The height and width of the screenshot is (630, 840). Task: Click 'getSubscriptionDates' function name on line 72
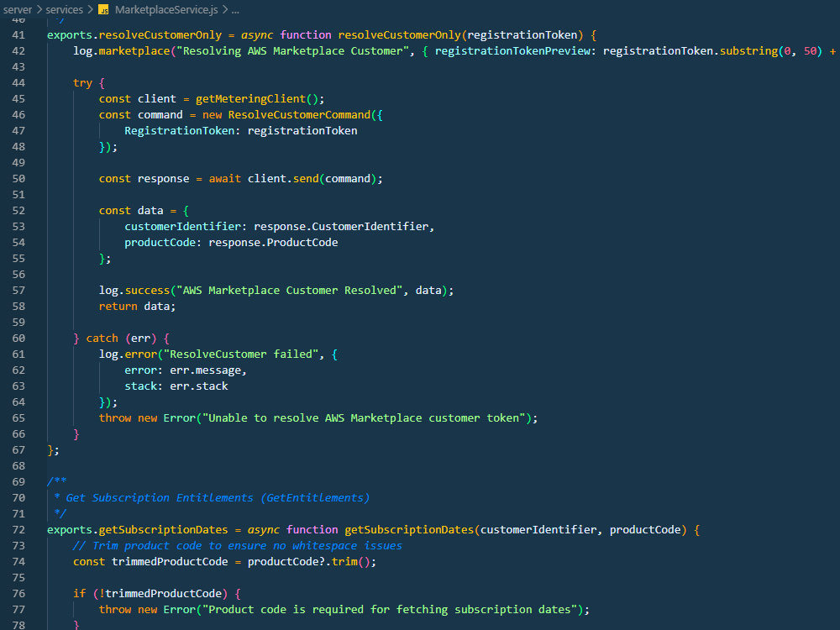click(409, 530)
